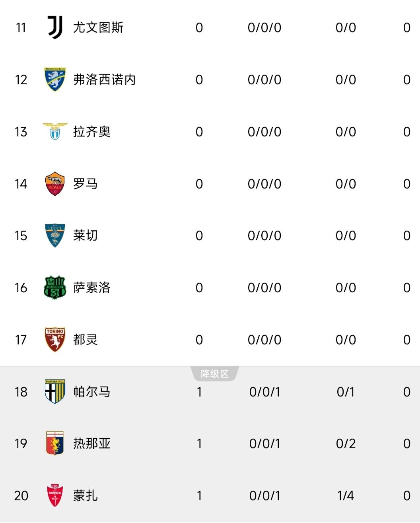Tap the Parma FC crest

(x=55, y=392)
